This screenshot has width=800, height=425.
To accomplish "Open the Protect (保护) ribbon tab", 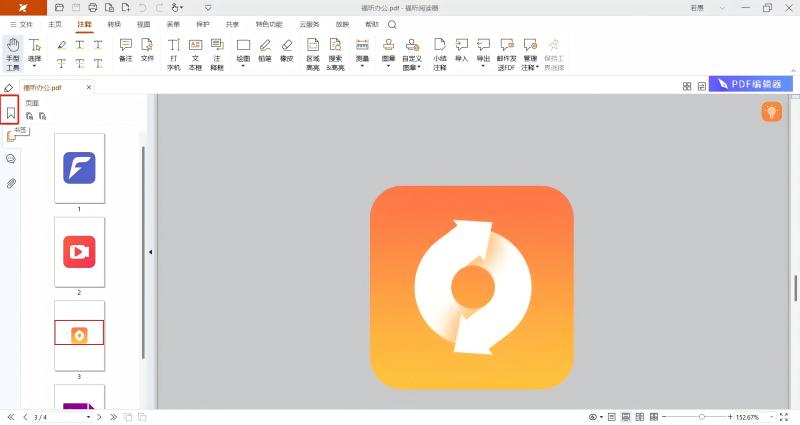I will tap(203, 23).
